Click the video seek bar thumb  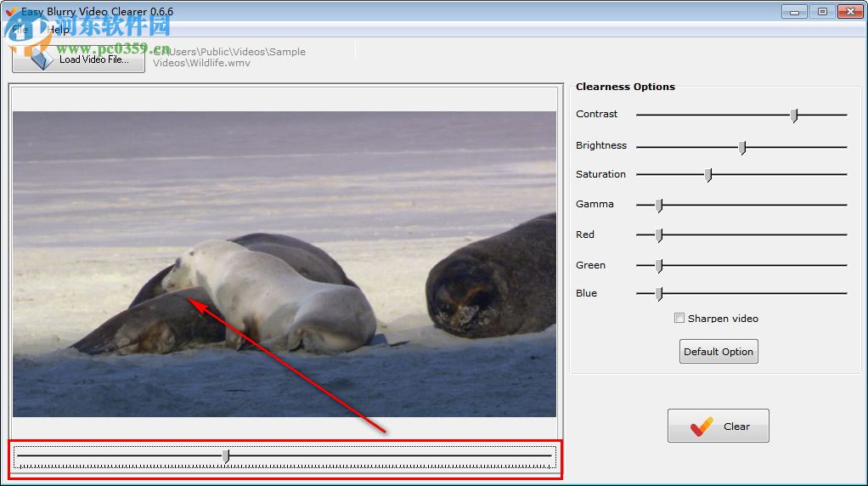[x=226, y=456]
